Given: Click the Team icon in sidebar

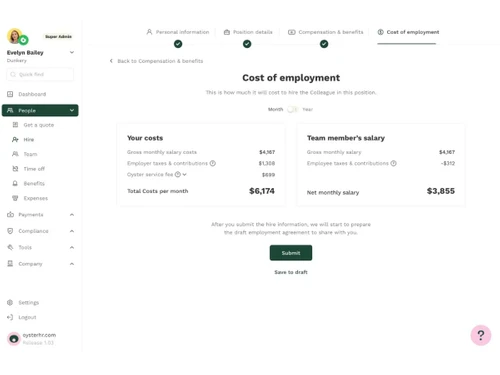Looking at the screenshot, I should [15, 154].
